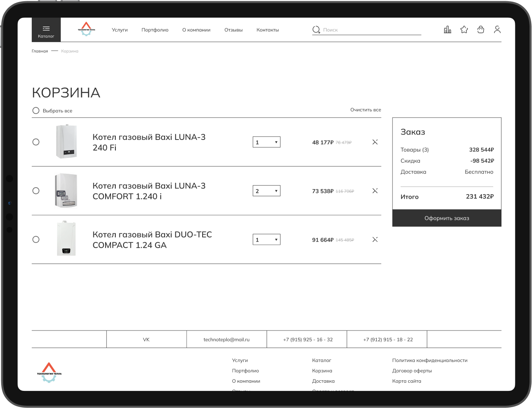Click the price 73 538₽
The image size is (532, 408).
[323, 191]
